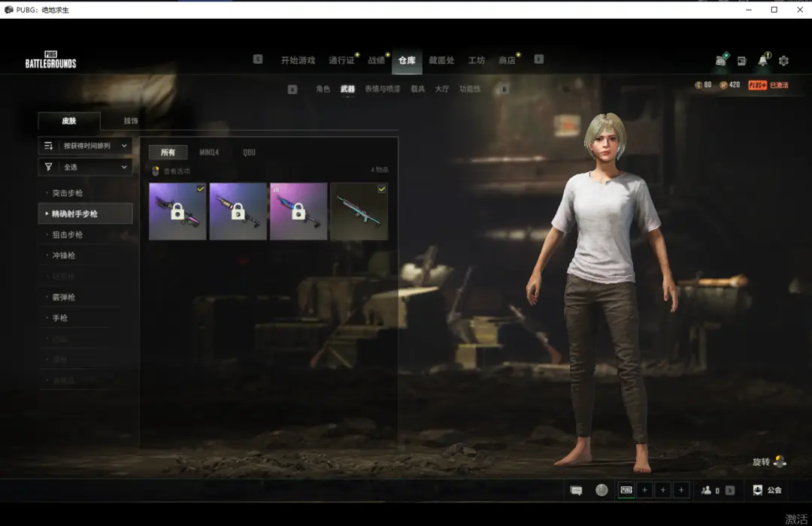Click the X key icon beside friends count
This screenshot has width=812, height=526.
click(x=729, y=490)
